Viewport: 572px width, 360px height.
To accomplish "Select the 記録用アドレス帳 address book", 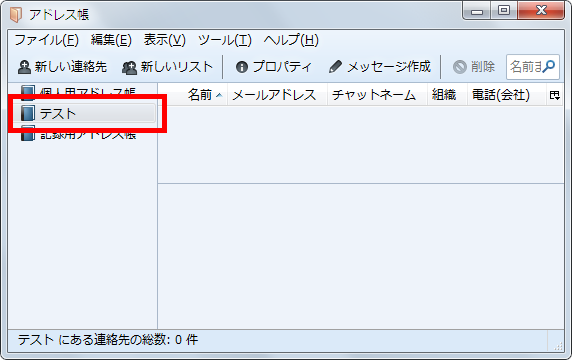I will click(x=85, y=133).
